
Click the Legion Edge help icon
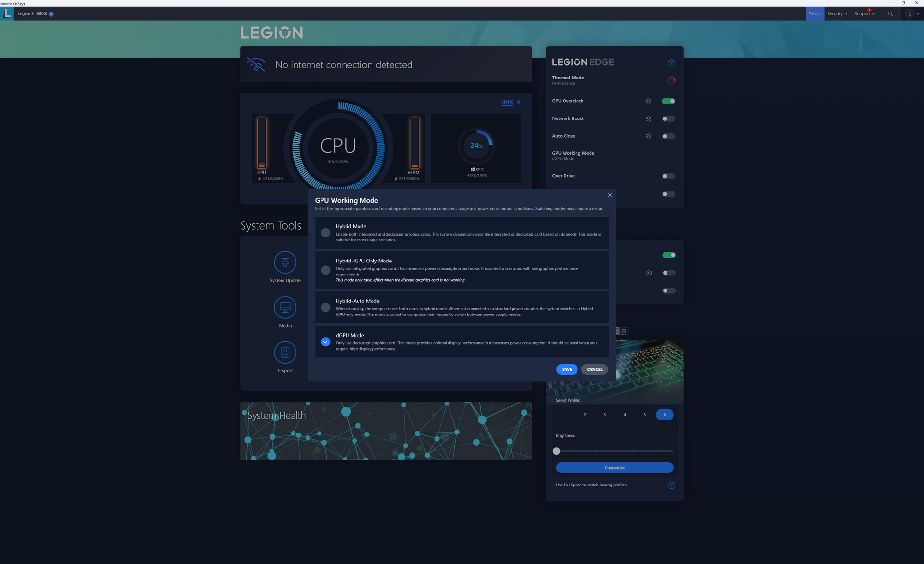(671, 63)
